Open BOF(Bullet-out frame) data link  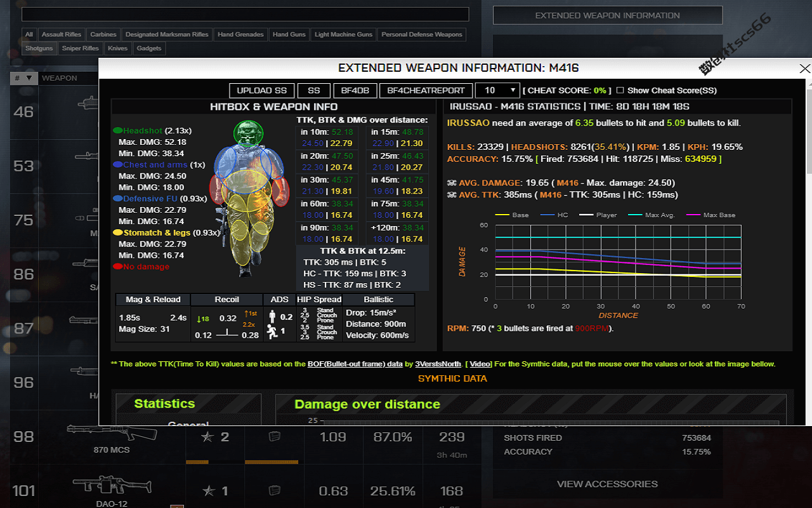coord(355,364)
